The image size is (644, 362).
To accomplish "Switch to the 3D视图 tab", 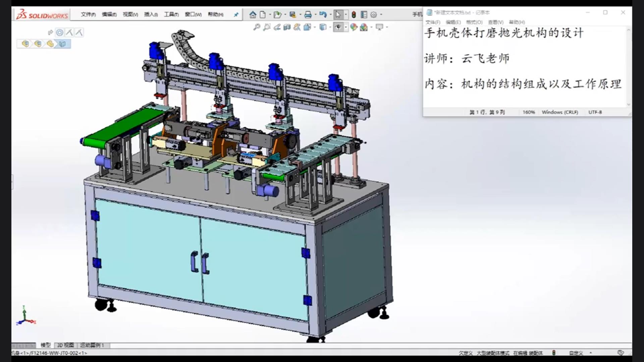I will (x=65, y=345).
